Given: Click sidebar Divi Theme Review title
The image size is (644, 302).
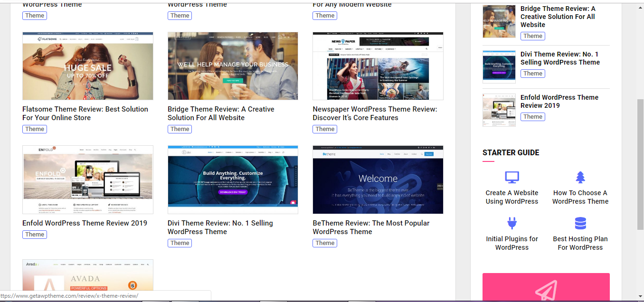Looking at the screenshot, I should pos(559,58).
